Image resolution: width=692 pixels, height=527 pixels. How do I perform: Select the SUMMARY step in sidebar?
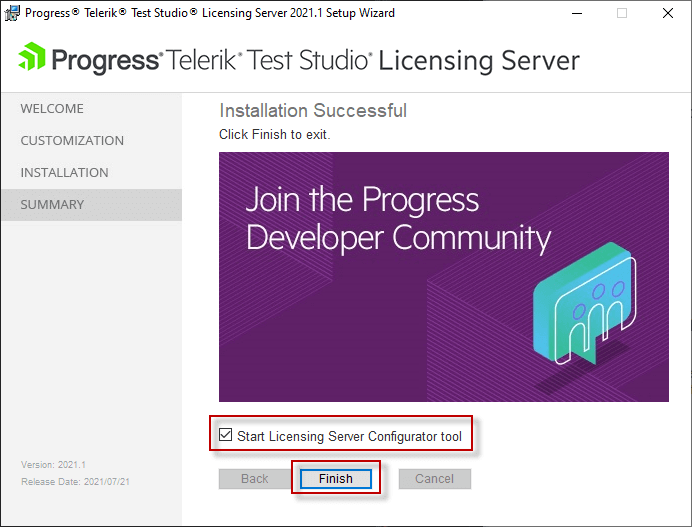tap(91, 205)
